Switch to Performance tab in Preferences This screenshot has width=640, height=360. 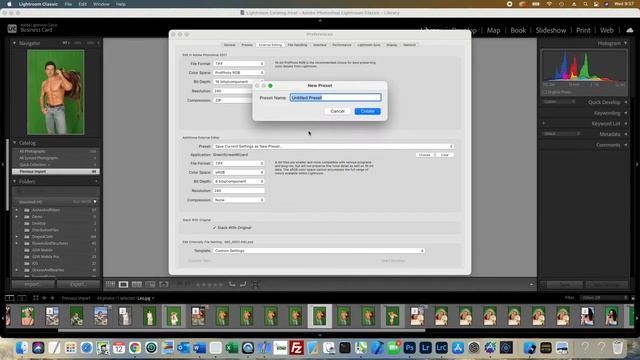342,45
